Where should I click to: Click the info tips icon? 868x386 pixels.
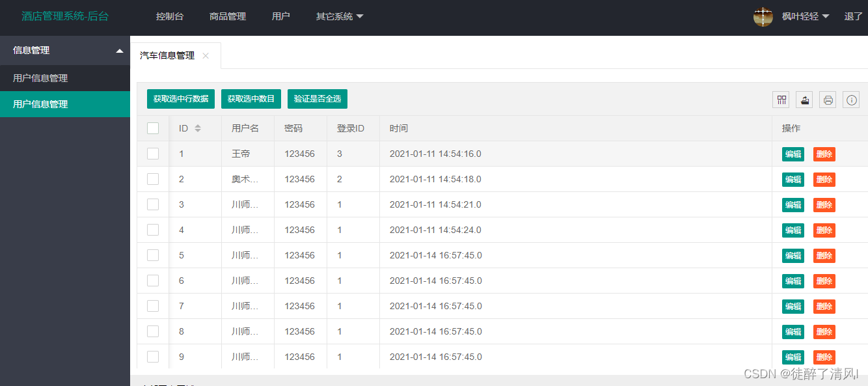851,100
